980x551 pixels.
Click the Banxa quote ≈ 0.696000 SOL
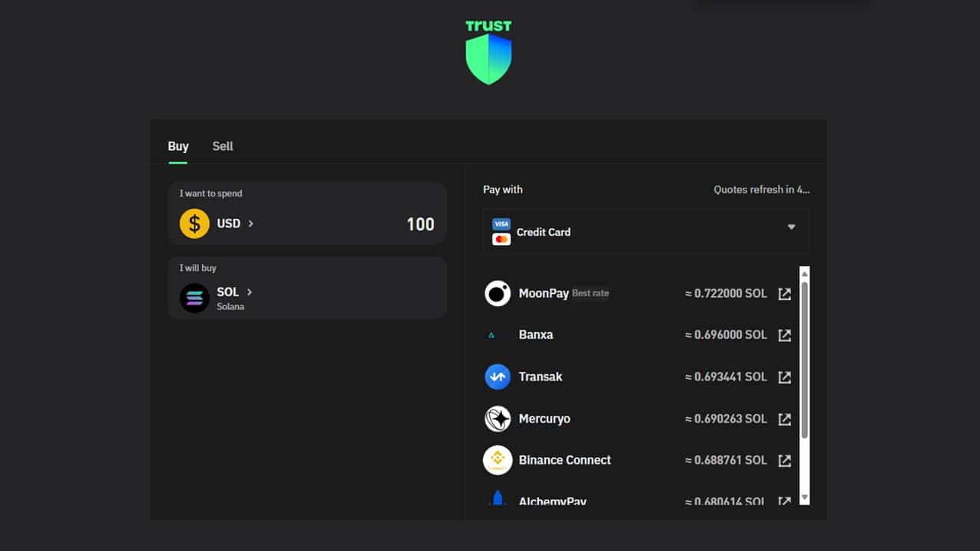click(x=726, y=334)
